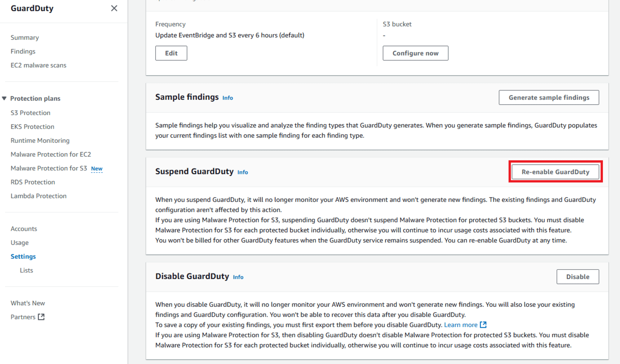Close the GuardDuty navigation panel
The height and width of the screenshot is (364, 620).
coord(114,8)
